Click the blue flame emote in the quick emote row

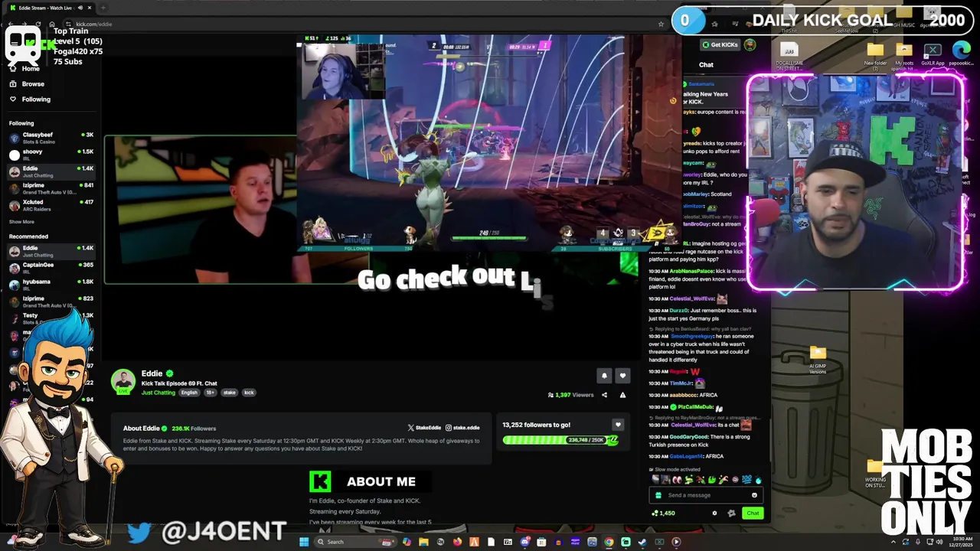[759, 480]
